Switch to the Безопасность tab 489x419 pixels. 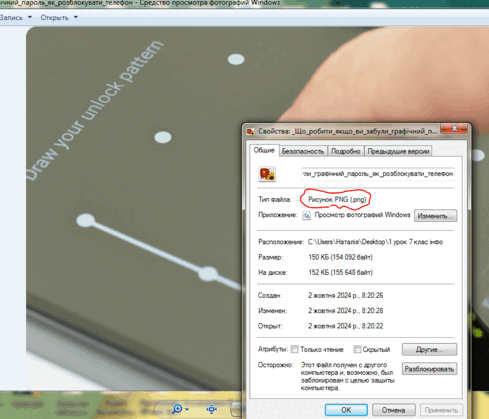click(303, 151)
